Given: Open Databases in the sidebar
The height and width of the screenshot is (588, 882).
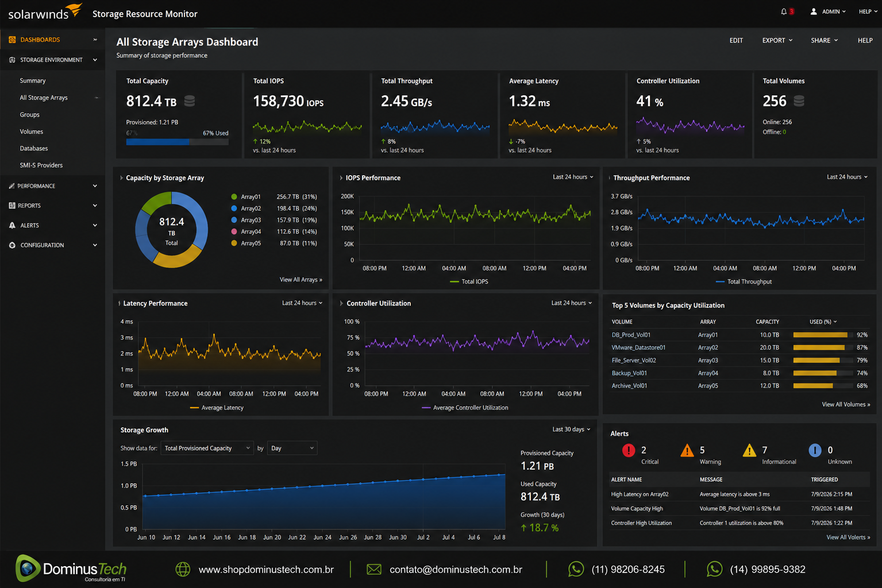Looking at the screenshot, I should [34, 148].
